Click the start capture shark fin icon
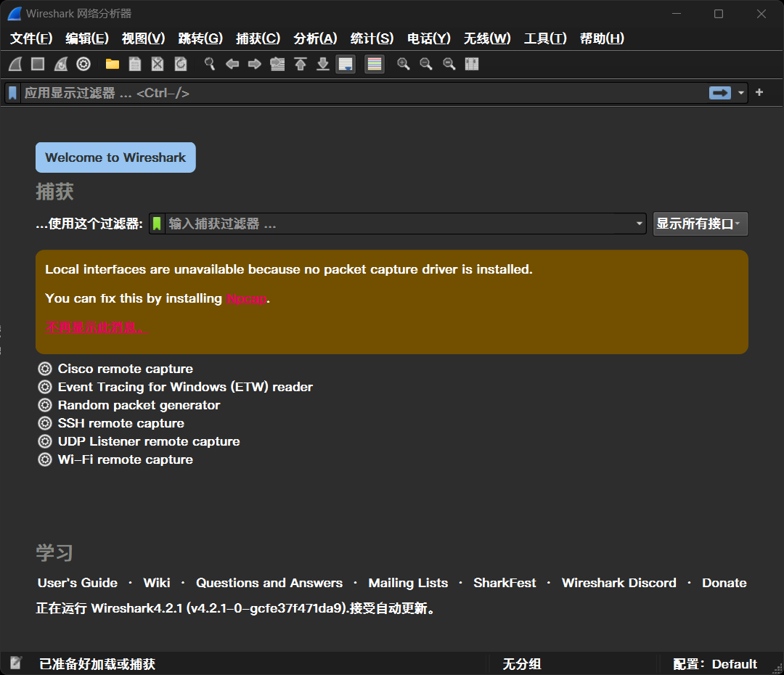784x675 pixels. coord(15,64)
